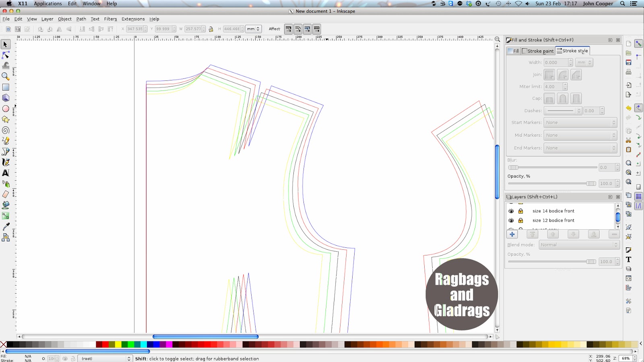Select the Text tool in toolbox
Image resolution: width=644 pixels, height=362 pixels.
tap(6, 173)
